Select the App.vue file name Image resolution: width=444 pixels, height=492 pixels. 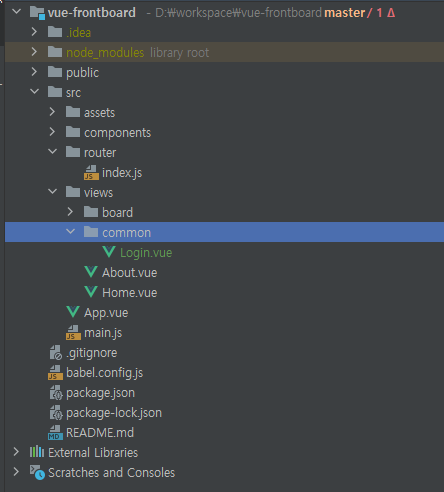[106, 313]
